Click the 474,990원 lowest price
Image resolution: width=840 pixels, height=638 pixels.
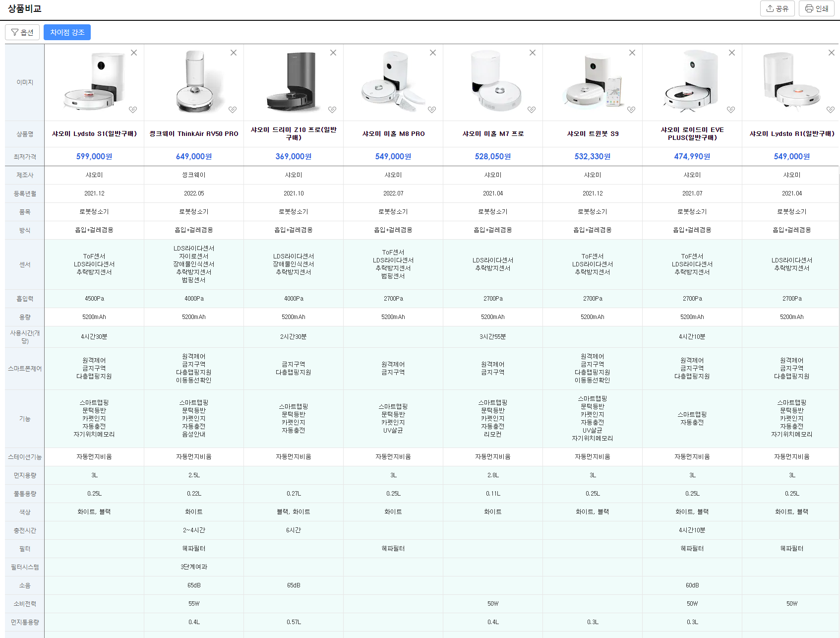click(692, 156)
